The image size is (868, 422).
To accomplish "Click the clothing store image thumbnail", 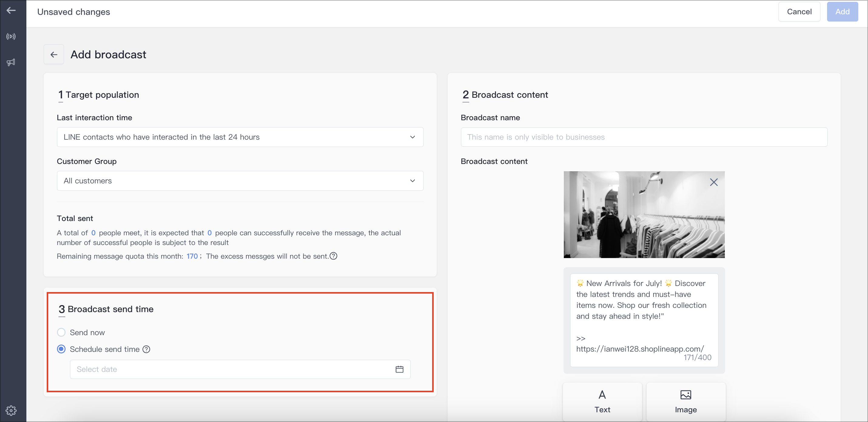I will (x=644, y=215).
